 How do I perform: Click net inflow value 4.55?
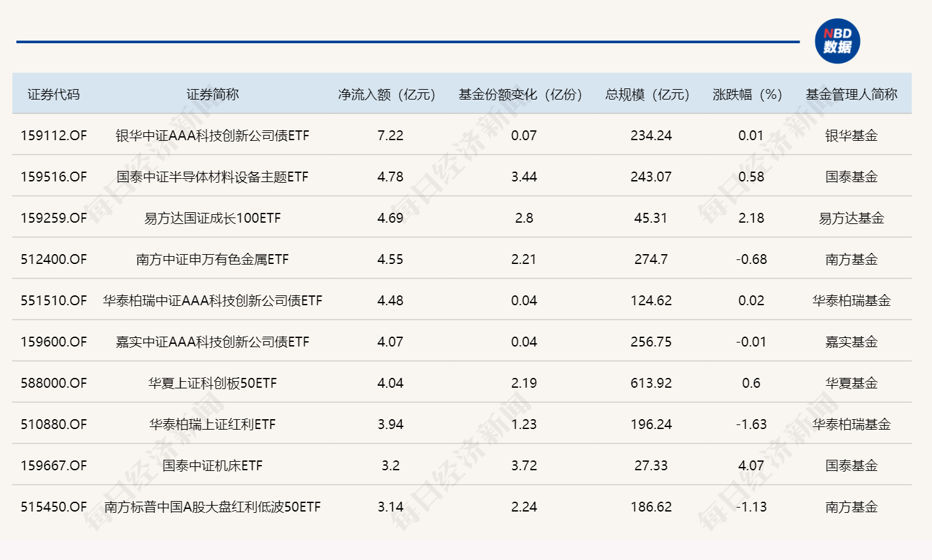pyautogui.click(x=390, y=259)
